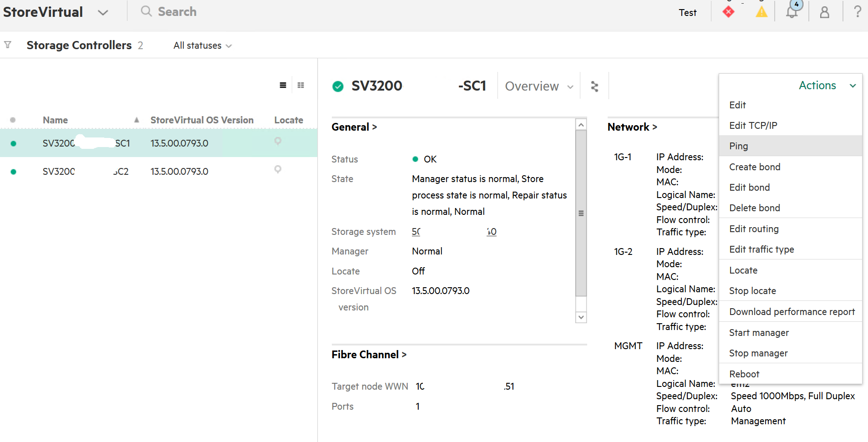Click the Storage system link

pos(454,232)
